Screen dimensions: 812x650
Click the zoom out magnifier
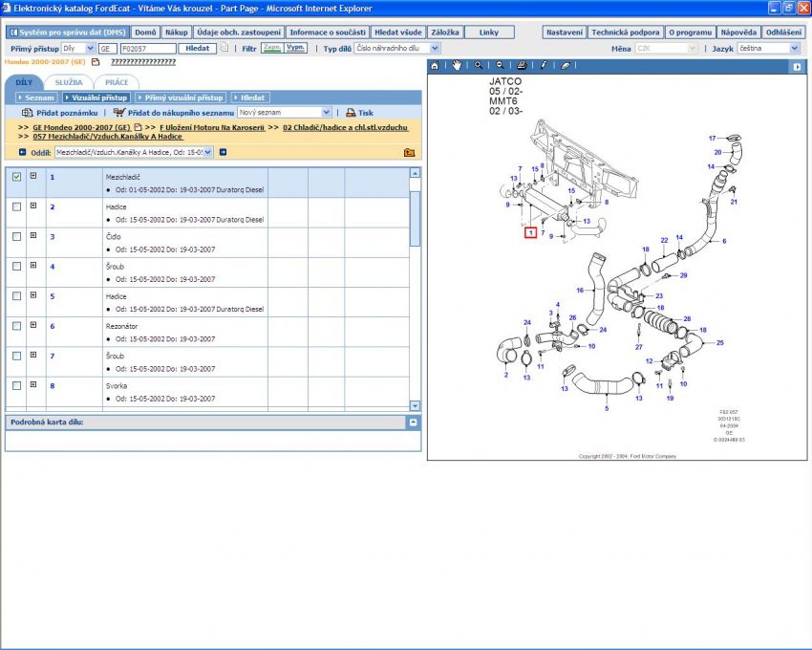(x=500, y=65)
